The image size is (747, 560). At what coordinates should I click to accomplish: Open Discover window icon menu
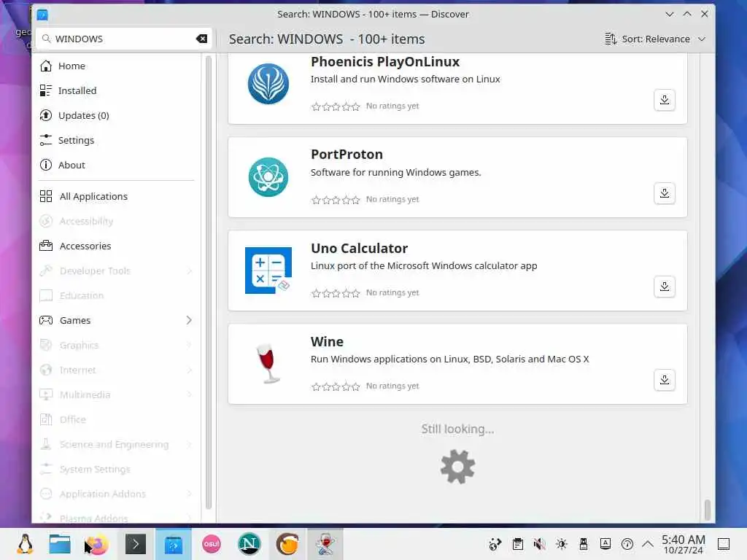pos(42,15)
